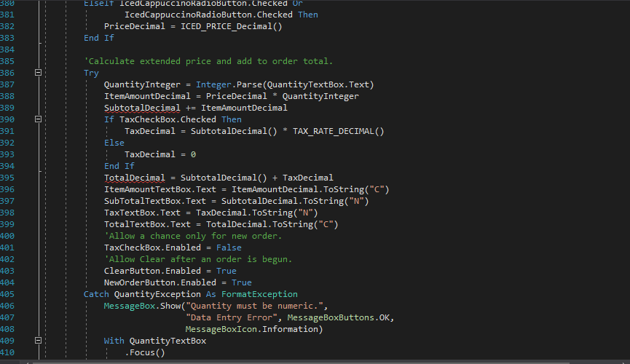Click the underlined 'TotalDecimal' on line 395
630x364 pixels.
pos(135,178)
